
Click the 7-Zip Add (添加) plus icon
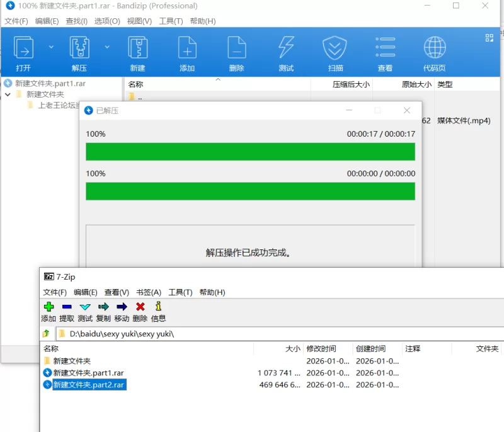point(49,307)
